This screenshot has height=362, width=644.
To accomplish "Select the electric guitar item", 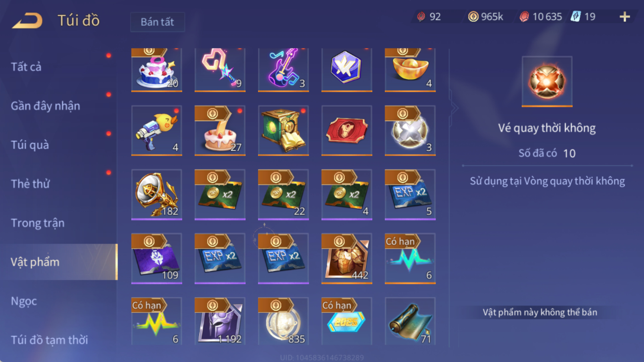I will 283,70.
